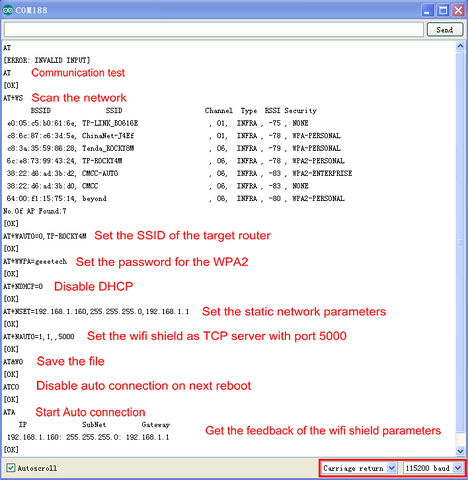Maximize the COM188 serial monitor window
This screenshot has width=468, height=480.
click(x=443, y=10)
